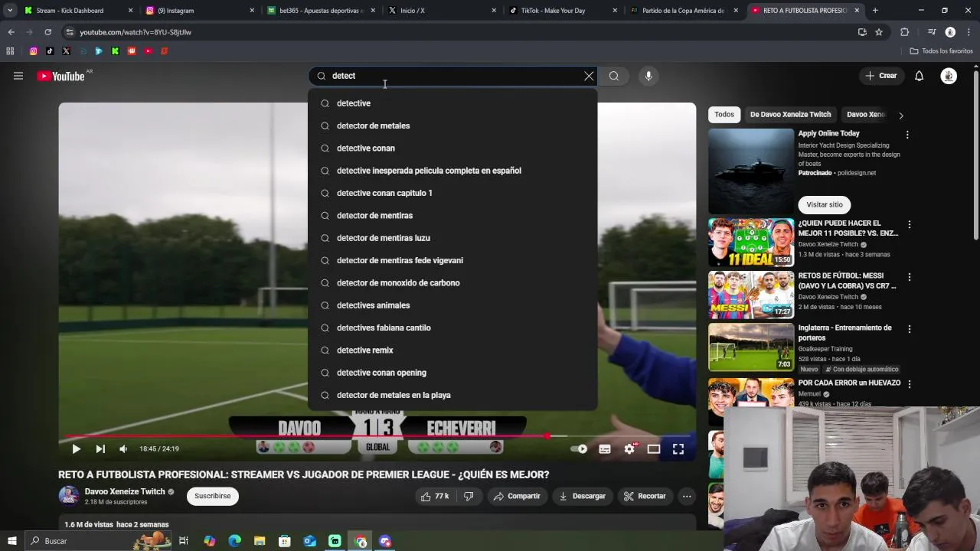
Task: Click the magnifier search submit button
Action: (x=614, y=76)
